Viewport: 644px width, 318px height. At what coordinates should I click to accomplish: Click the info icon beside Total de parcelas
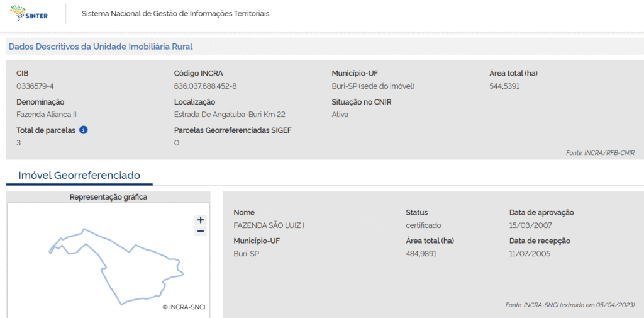click(83, 130)
